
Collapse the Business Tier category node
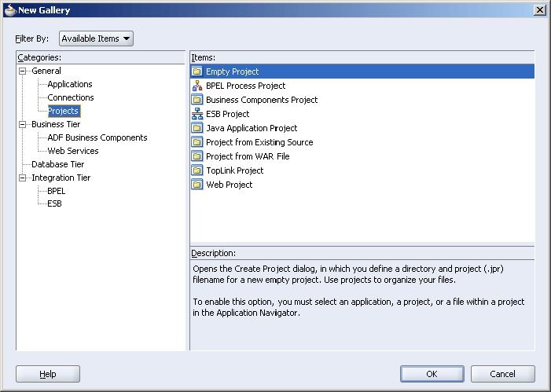tap(23, 124)
